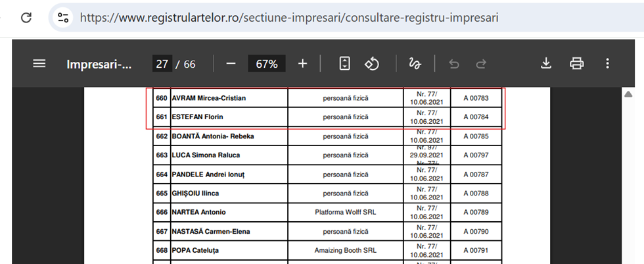Click the 67% zoom level field

267,64
